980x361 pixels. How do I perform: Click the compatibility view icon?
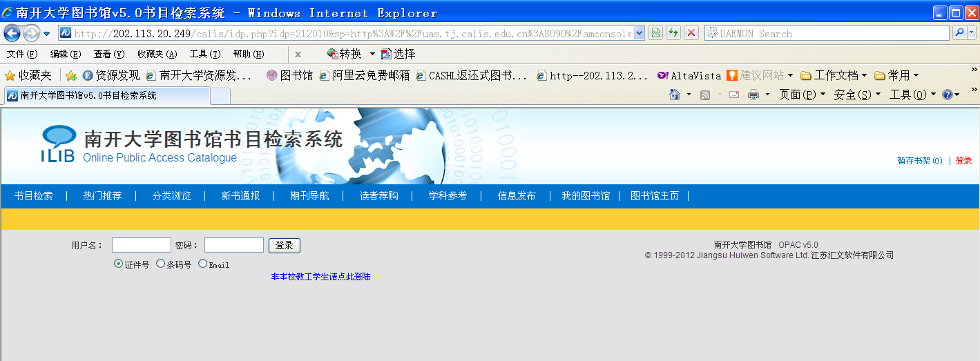655,33
